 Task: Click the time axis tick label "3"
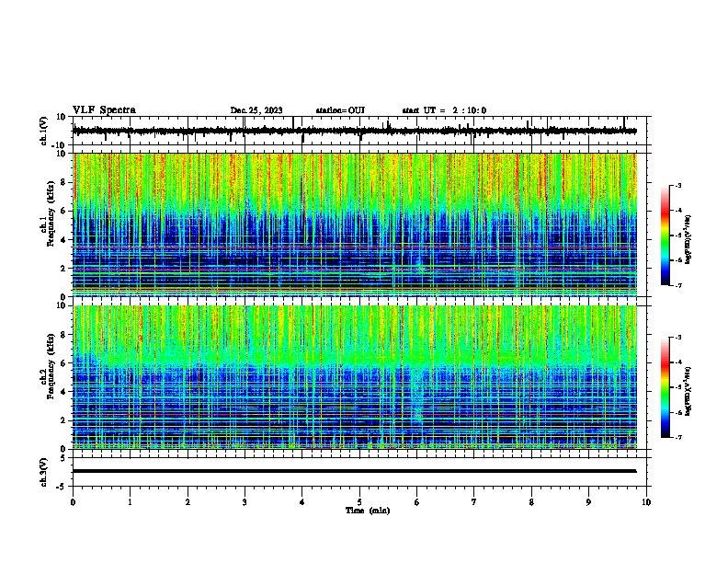(x=245, y=502)
